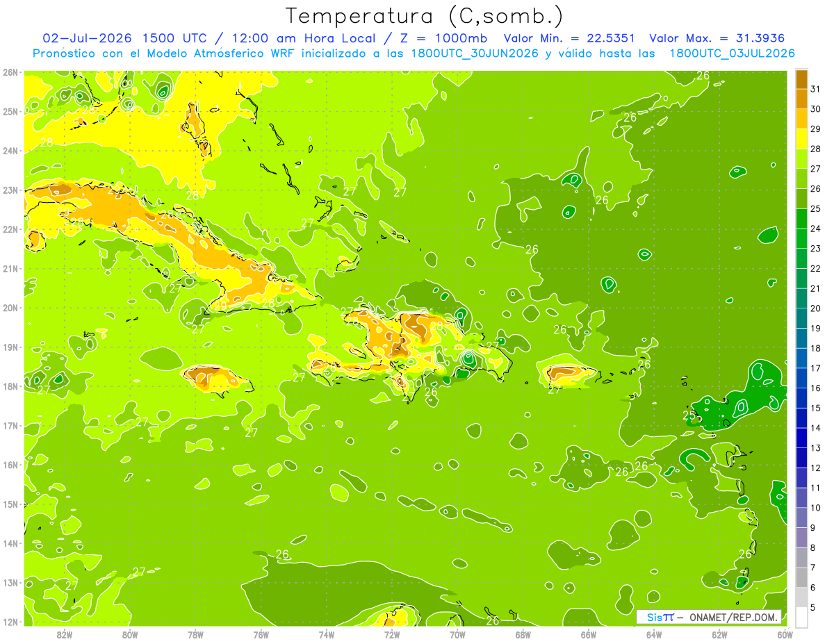Click the legend scale value 30
834x644 pixels.
pos(816,109)
